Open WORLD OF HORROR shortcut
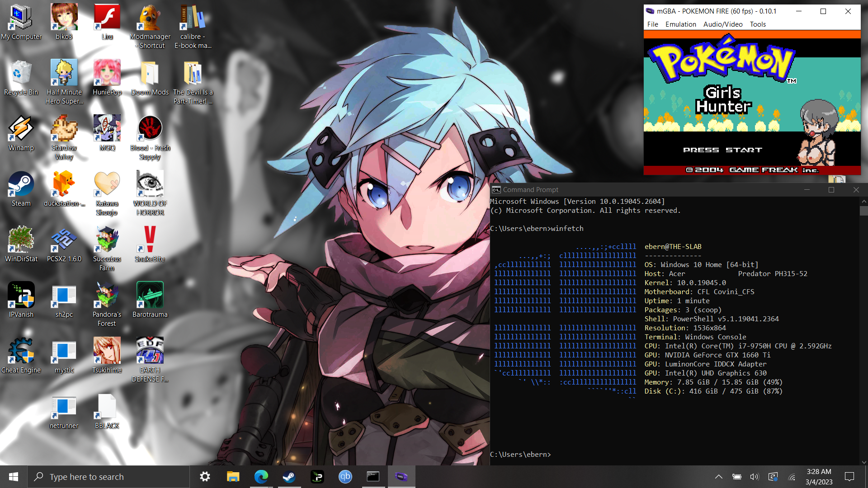868x488 pixels. [150, 193]
